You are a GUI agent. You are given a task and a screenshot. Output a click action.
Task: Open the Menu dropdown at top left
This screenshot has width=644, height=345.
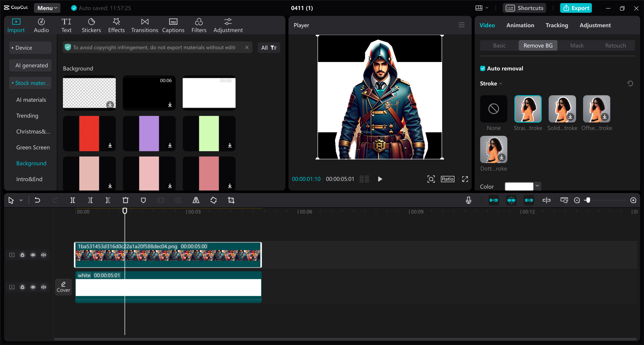click(47, 8)
